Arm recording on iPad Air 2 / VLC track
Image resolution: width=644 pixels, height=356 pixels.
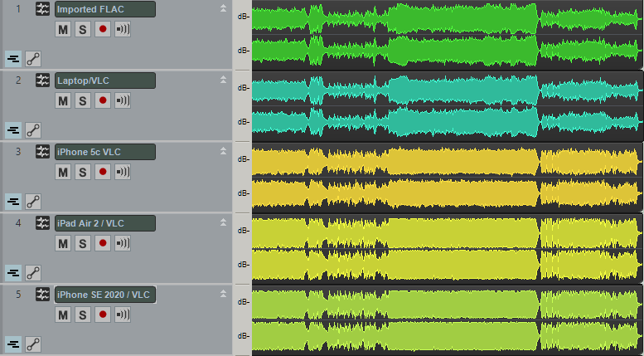[x=103, y=243]
